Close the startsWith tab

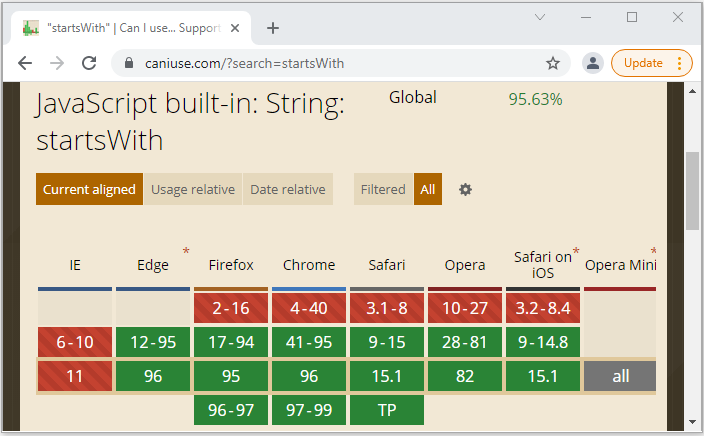tap(235, 28)
